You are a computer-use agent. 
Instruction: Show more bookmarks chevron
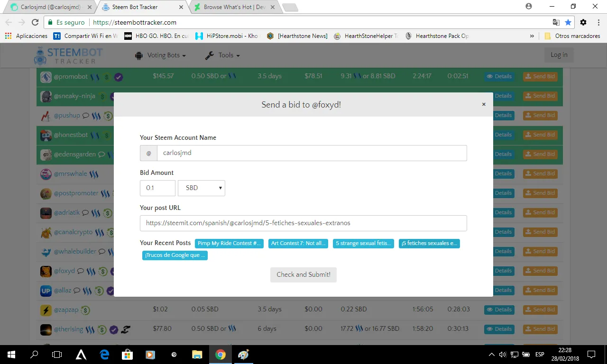point(532,36)
